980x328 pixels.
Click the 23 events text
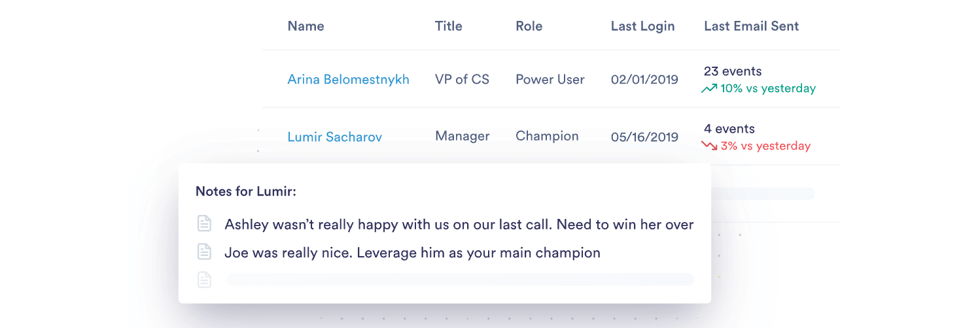pyautogui.click(x=733, y=71)
